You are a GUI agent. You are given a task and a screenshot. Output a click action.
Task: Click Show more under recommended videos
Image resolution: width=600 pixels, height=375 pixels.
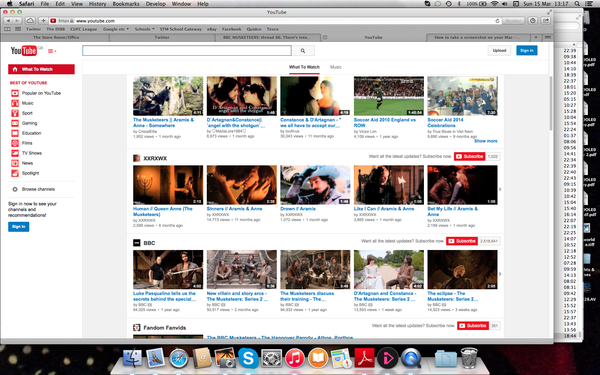[x=486, y=141]
